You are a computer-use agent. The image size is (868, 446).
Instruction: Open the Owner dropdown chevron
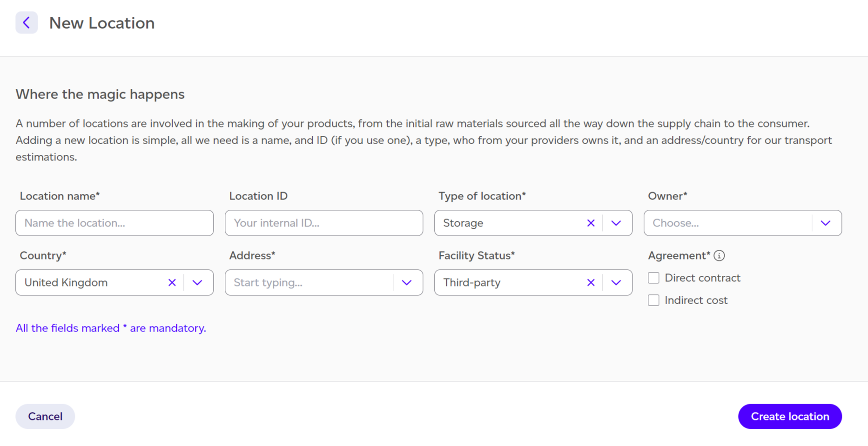pyautogui.click(x=826, y=223)
